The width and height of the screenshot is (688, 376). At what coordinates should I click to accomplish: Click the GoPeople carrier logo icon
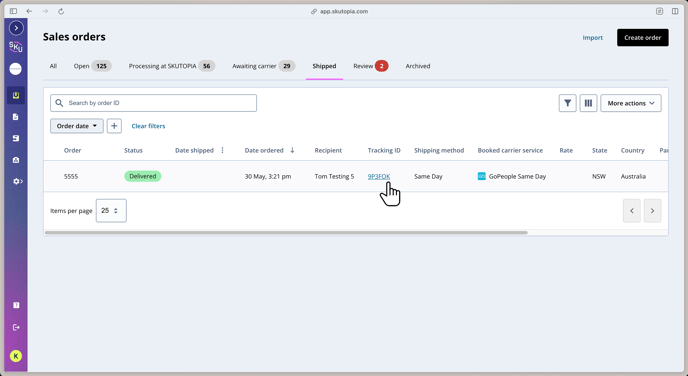[x=481, y=176]
